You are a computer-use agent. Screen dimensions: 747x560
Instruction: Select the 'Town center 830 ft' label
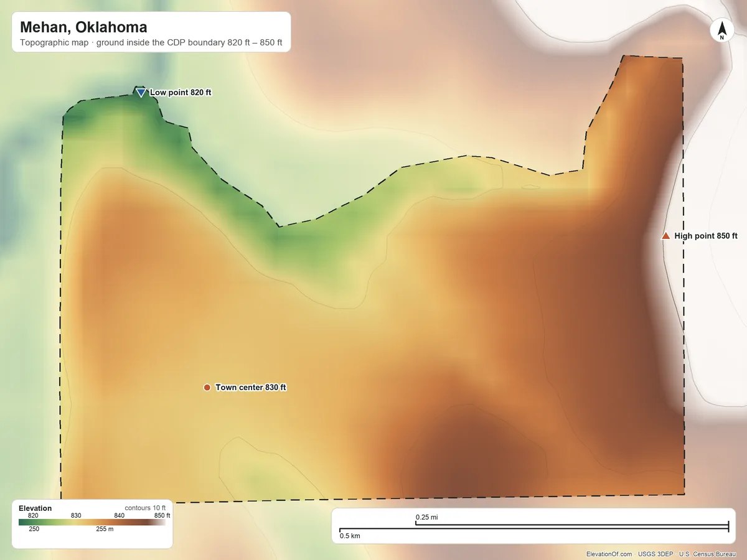tap(251, 387)
